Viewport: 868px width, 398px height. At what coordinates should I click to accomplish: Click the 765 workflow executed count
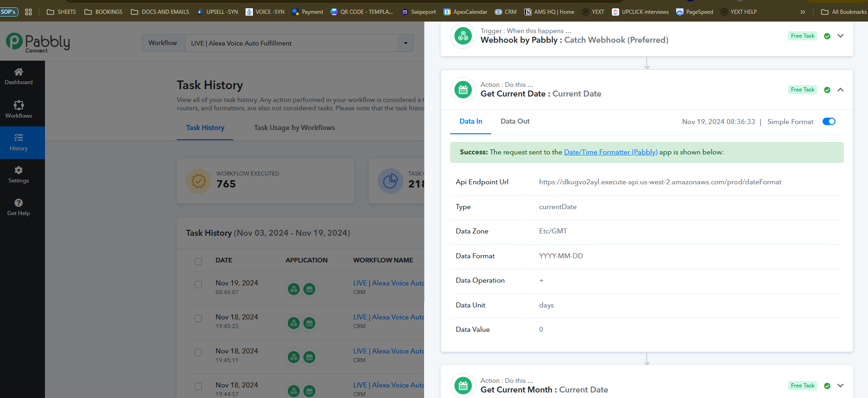pyautogui.click(x=226, y=184)
